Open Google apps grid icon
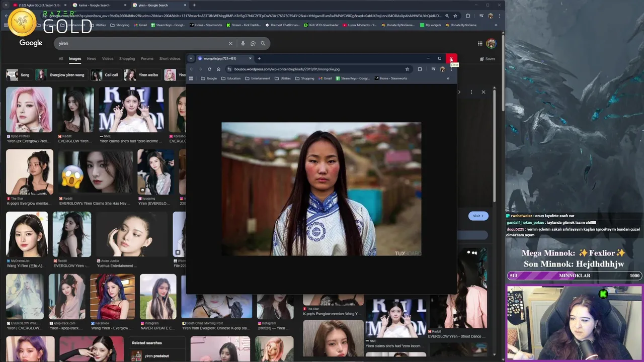Screen dimensions: 644x362 click(x=480, y=44)
